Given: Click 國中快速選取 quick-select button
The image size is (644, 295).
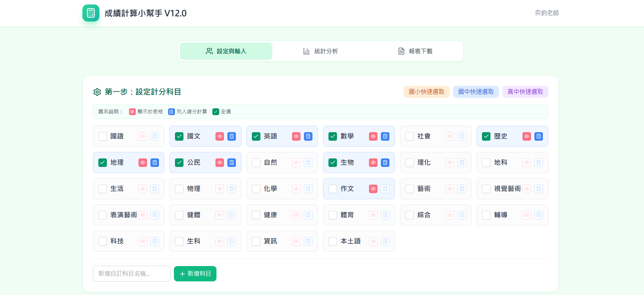Looking at the screenshot, I should pos(476,92).
